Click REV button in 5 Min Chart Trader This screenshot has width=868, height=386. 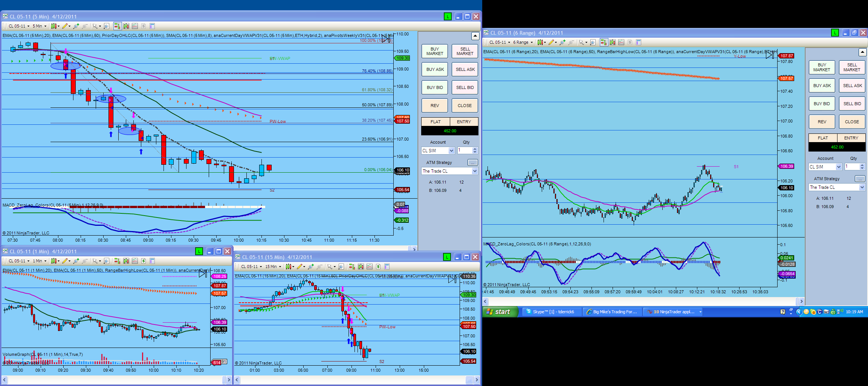pos(435,106)
